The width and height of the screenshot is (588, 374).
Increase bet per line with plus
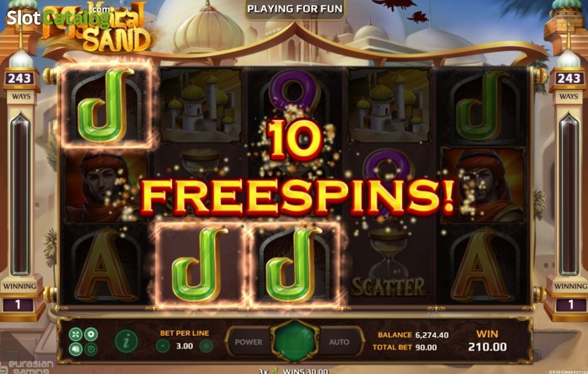pyautogui.click(x=206, y=346)
